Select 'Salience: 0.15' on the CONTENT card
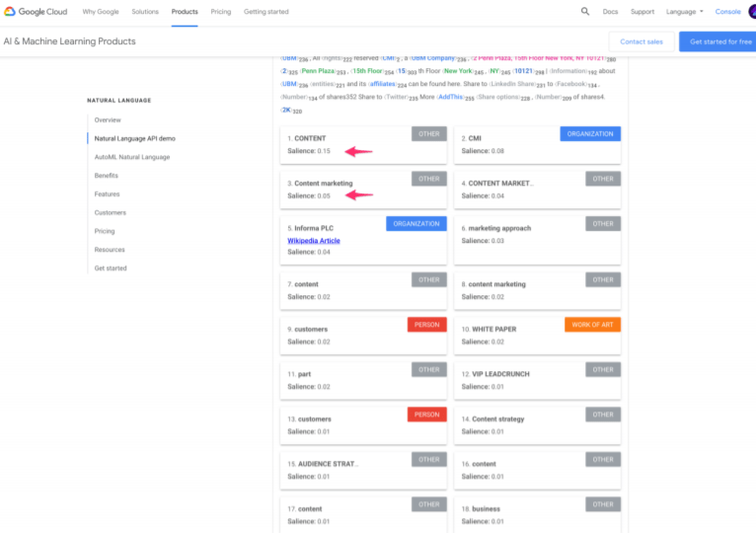Screen dimensions: 756x533 point(309,151)
